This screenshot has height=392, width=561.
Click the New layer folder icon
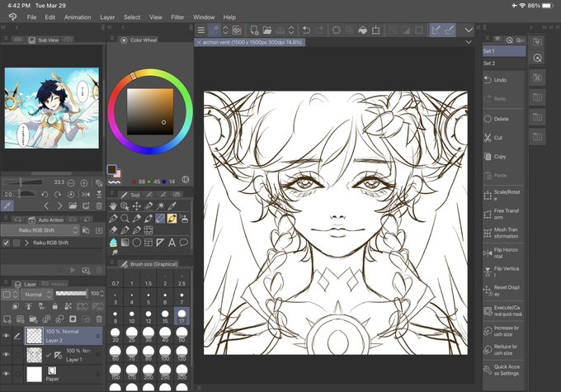coord(33,319)
